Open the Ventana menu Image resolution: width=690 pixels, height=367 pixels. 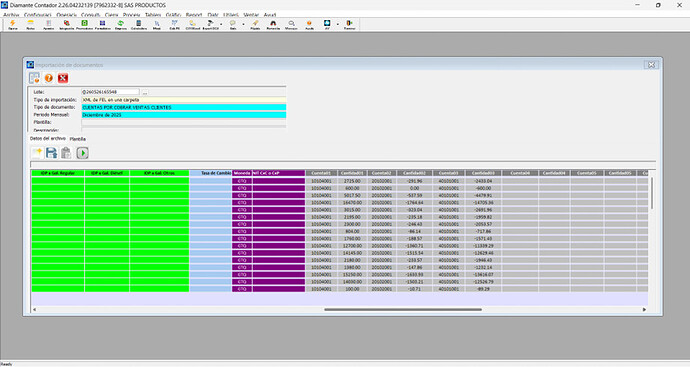click(251, 15)
